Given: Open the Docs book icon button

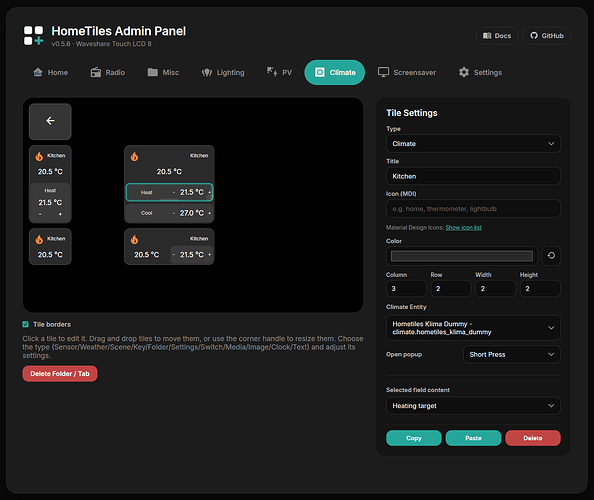Looking at the screenshot, I should [497, 36].
